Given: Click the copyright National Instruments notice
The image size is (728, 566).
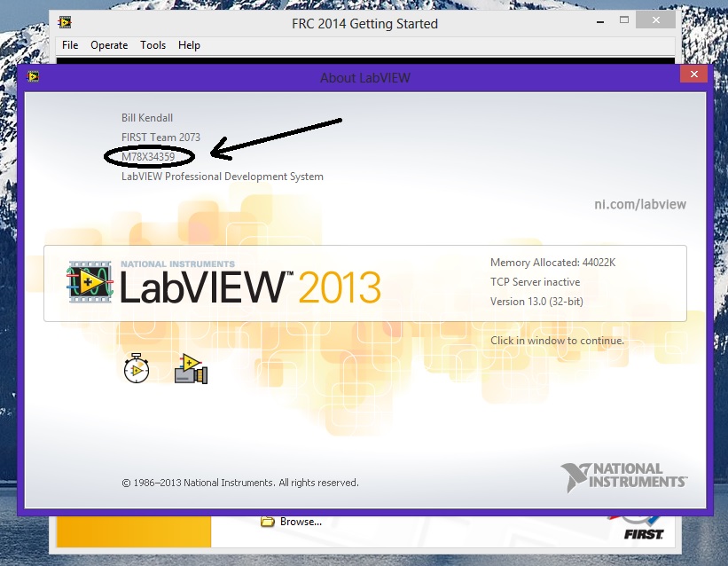Looking at the screenshot, I should [x=240, y=483].
